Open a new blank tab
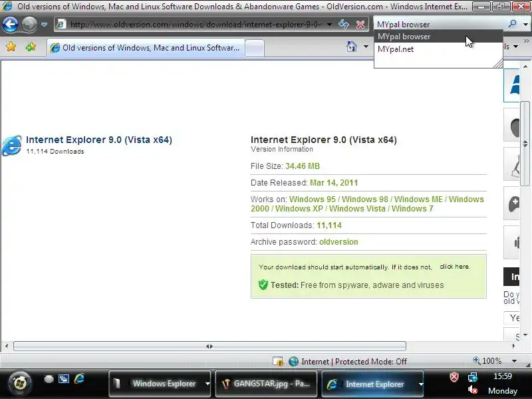This screenshot has height=399, width=532. point(255,48)
